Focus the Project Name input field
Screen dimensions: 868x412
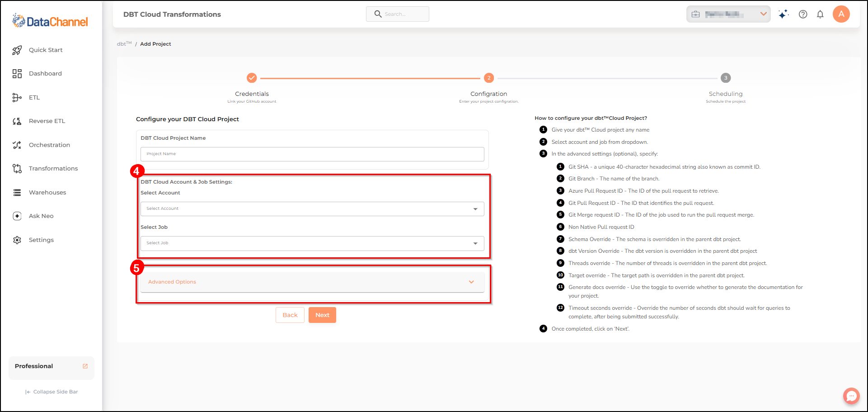point(312,154)
